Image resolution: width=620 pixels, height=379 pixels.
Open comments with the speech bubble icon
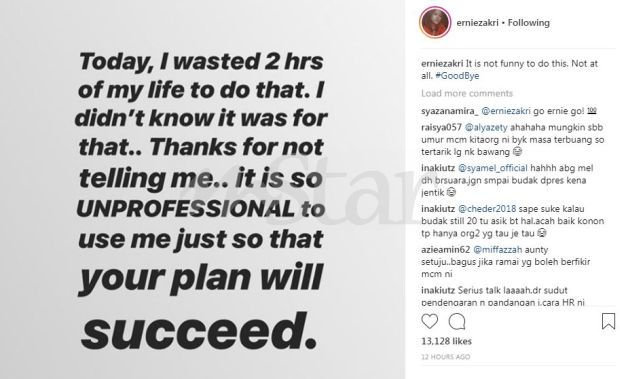pyautogui.click(x=457, y=321)
